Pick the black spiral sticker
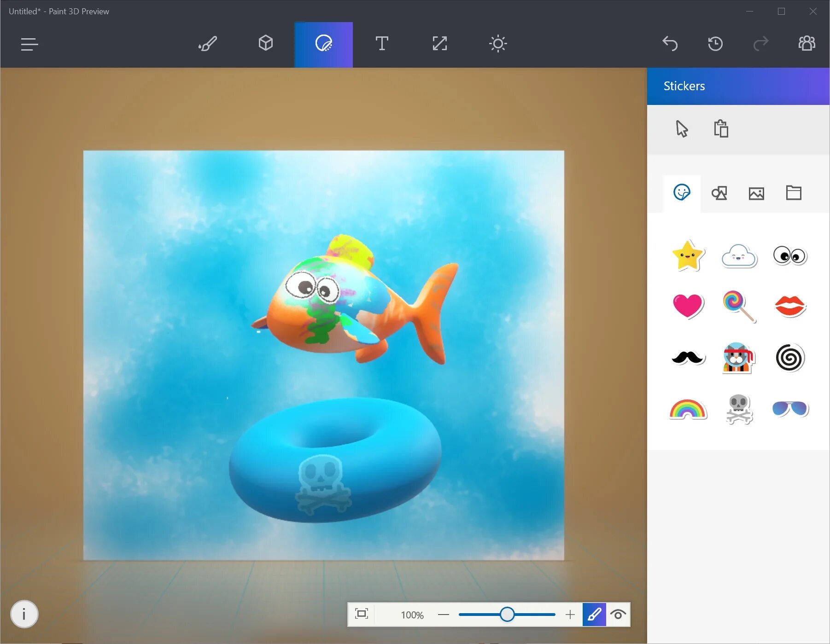This screenshot has height=644, width=830. tap(790, 358)
